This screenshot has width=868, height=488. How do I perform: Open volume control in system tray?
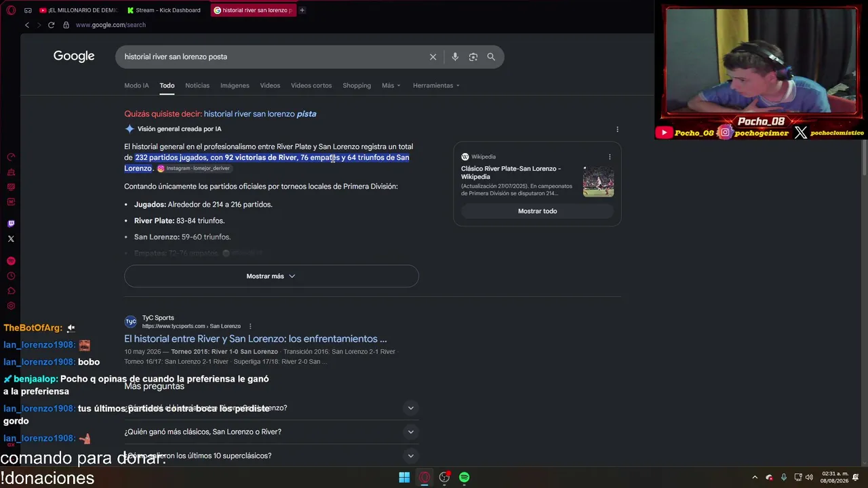click(x=809, y=477)
